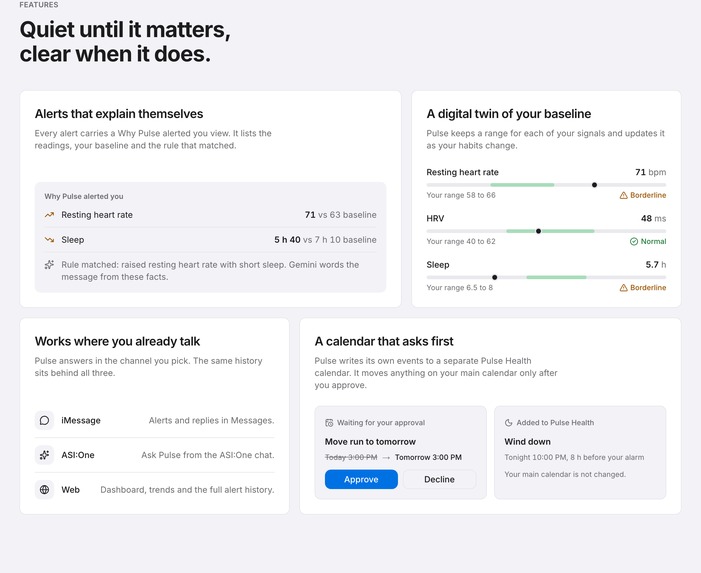
Task: Click the calendar clock icon by Waiting for your approval
Action: click(329, 423)
